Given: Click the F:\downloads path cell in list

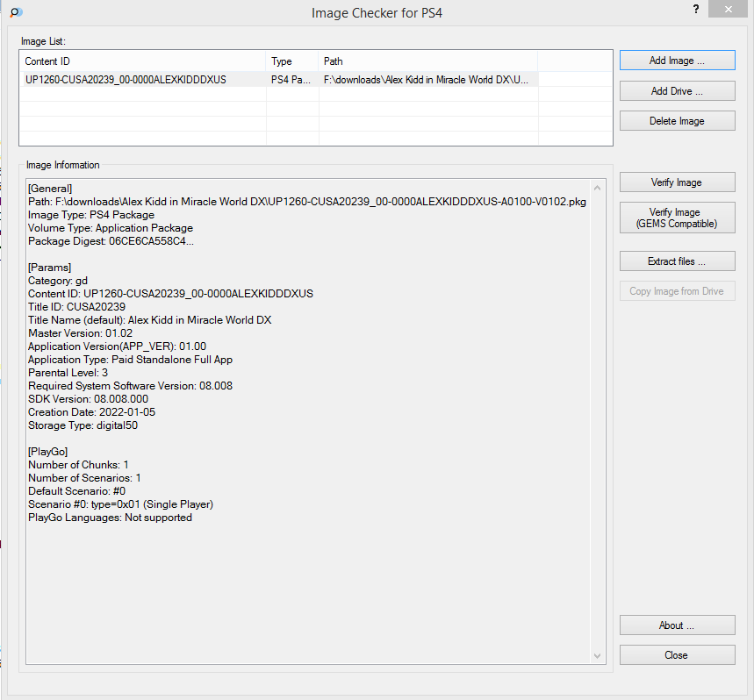Looking at the screenshot, I should [x=426, y=80].
